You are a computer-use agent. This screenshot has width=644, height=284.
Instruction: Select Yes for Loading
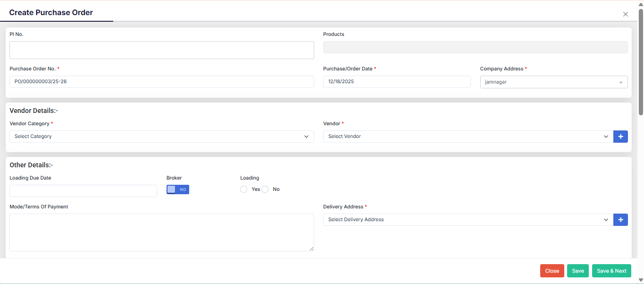[244, 189]
